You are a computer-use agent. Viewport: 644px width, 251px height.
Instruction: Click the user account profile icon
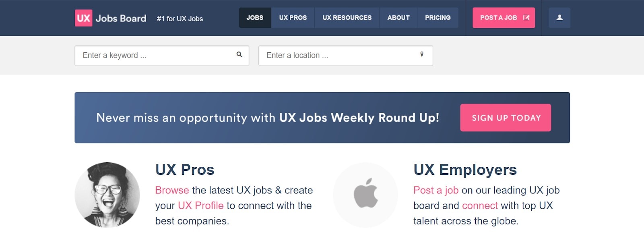(x=559, y=18)
